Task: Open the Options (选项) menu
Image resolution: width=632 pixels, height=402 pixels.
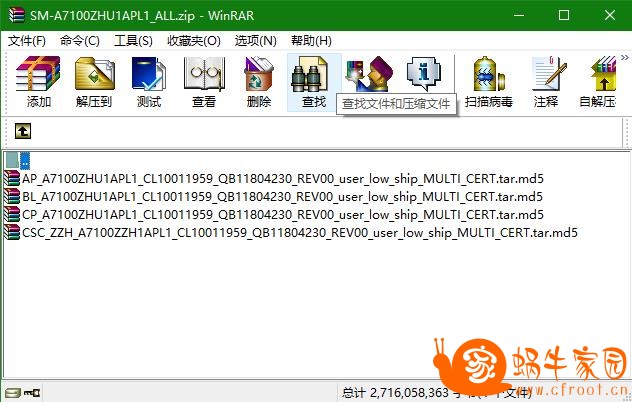Action: click(256, 41)
